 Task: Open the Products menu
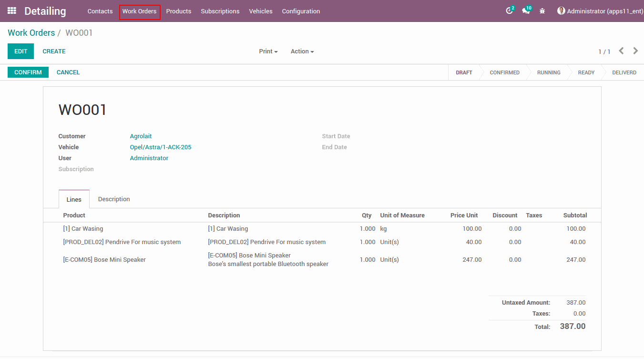click(x=179, y=11)
